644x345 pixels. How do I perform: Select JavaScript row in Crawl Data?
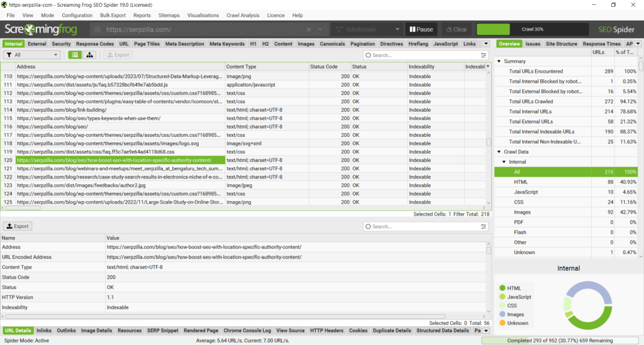pyautogui.click(x=566, y=192)
